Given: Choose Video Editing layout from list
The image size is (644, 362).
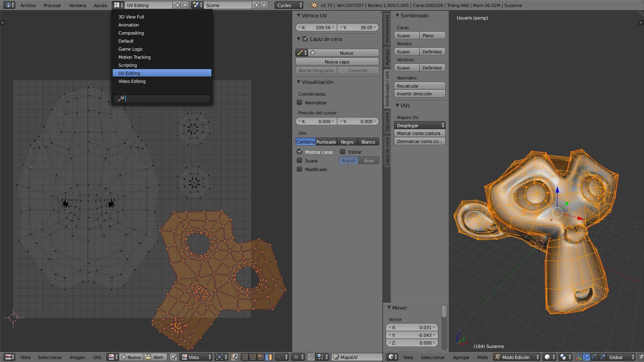Looking at the screenshot, I should (x=162, y=81).
